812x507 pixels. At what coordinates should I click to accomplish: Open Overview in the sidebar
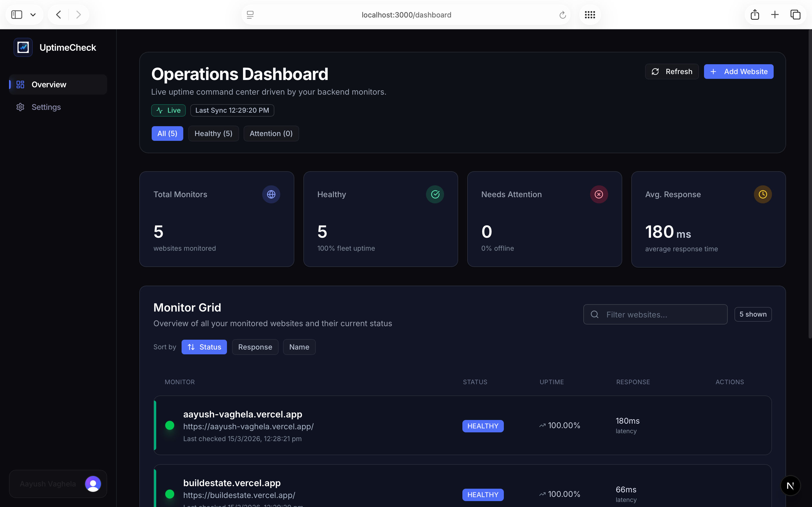point(49,84)
